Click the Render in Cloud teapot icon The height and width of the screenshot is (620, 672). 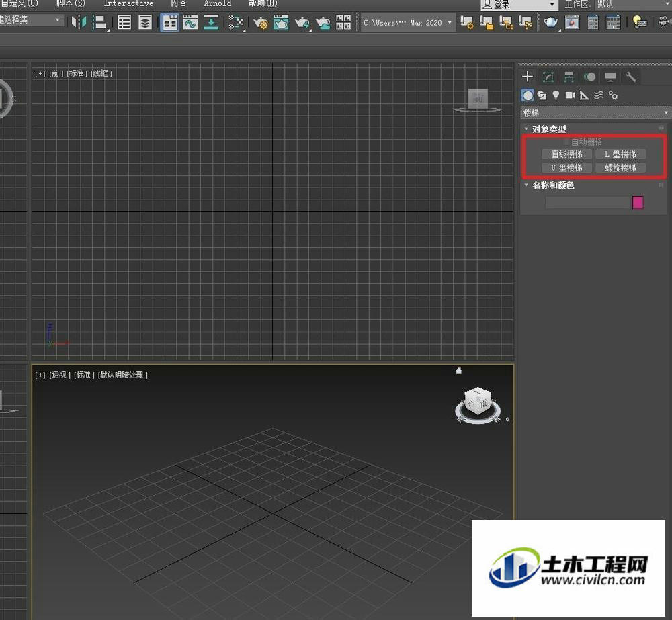click(323, 22)
